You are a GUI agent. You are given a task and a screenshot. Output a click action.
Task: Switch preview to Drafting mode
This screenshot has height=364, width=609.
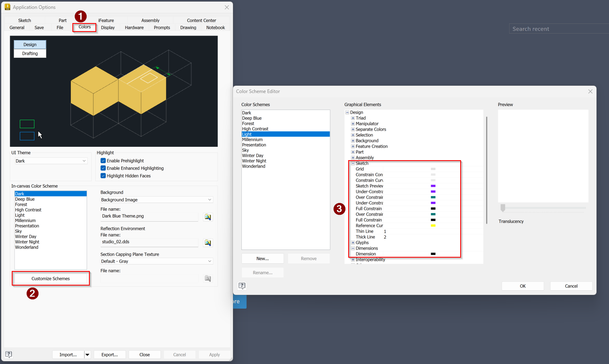pyautogui.click(x=30, y=53)
